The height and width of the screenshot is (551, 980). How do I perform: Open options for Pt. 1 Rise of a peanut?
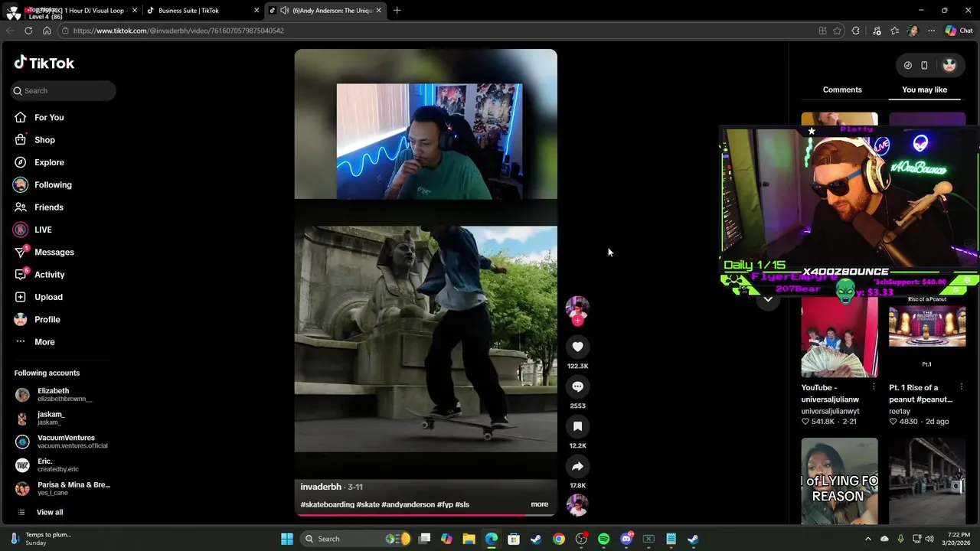962,387
